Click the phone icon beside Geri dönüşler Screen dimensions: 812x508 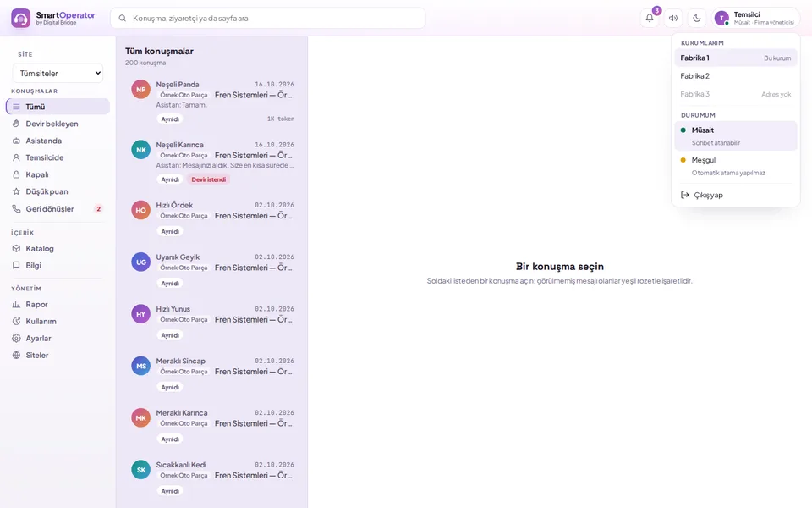(16, 209)
